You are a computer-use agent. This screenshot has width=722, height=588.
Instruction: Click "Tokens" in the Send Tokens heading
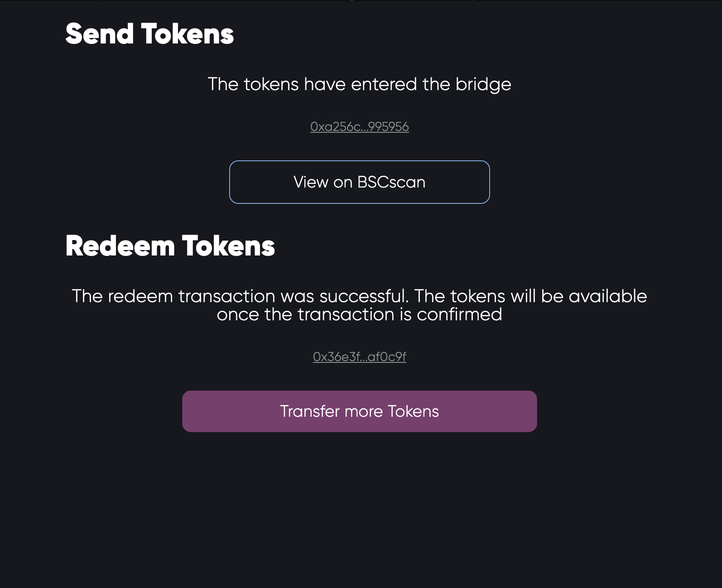coord(188,34)
